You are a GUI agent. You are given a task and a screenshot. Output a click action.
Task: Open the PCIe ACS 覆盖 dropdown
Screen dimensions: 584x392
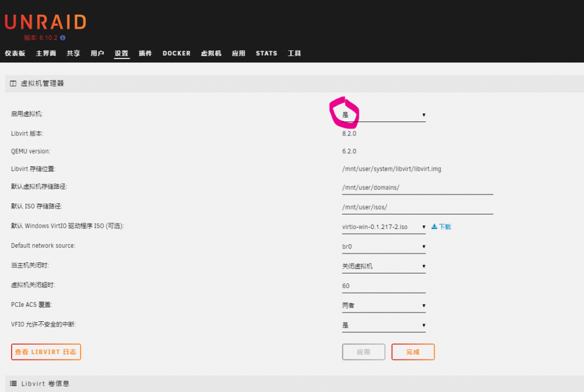pyautogui.click(x=384, y=306)
